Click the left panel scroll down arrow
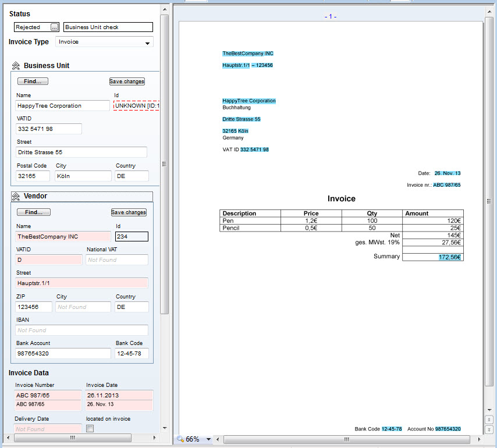The width and height of the screenshot is (497, 448). click(165, 428)
